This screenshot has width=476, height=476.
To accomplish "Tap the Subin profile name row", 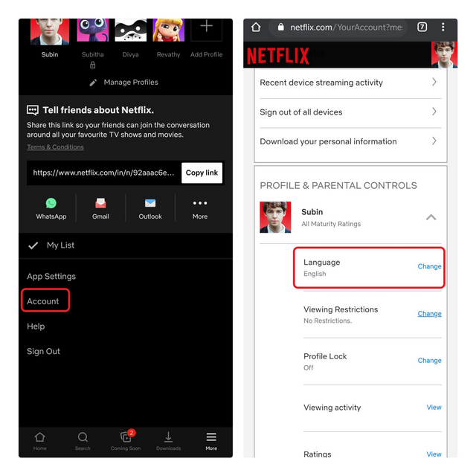I will (x=312, y=212).
